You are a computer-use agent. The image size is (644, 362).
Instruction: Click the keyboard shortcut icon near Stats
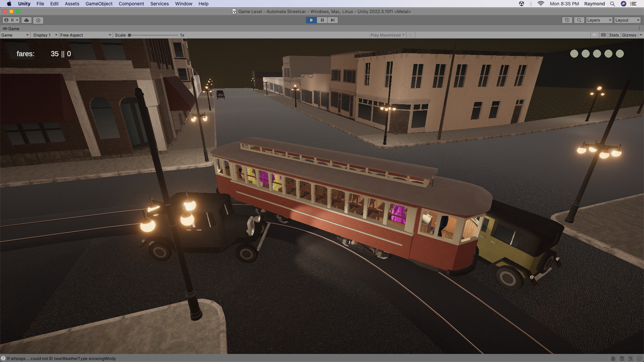603,35
